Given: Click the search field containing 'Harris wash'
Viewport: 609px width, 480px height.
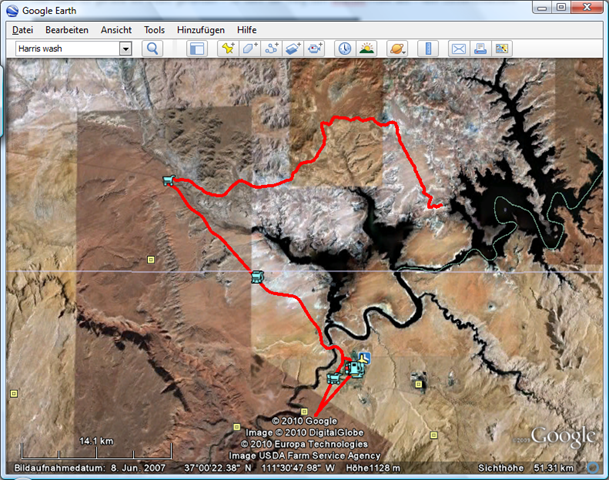Looking at the screenshot, I should pyautogui.click(x=65, y=48).
